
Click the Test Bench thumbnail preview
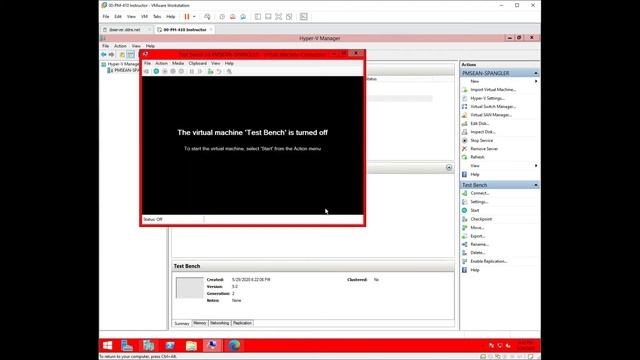(x=189, y=288)
